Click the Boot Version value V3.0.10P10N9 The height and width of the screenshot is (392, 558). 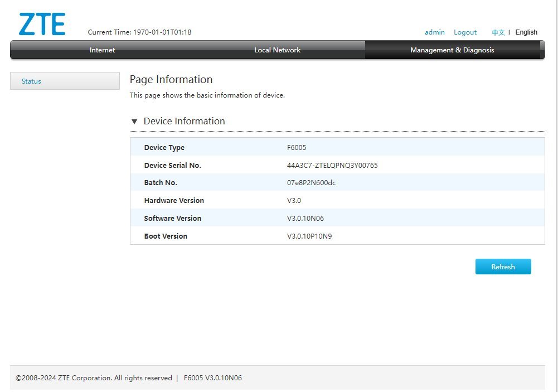(x=309, y=236)
